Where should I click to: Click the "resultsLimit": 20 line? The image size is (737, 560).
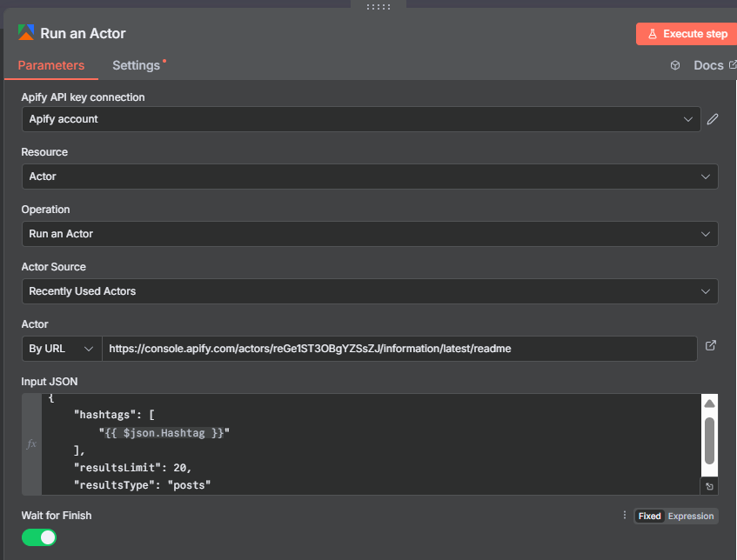132,468
